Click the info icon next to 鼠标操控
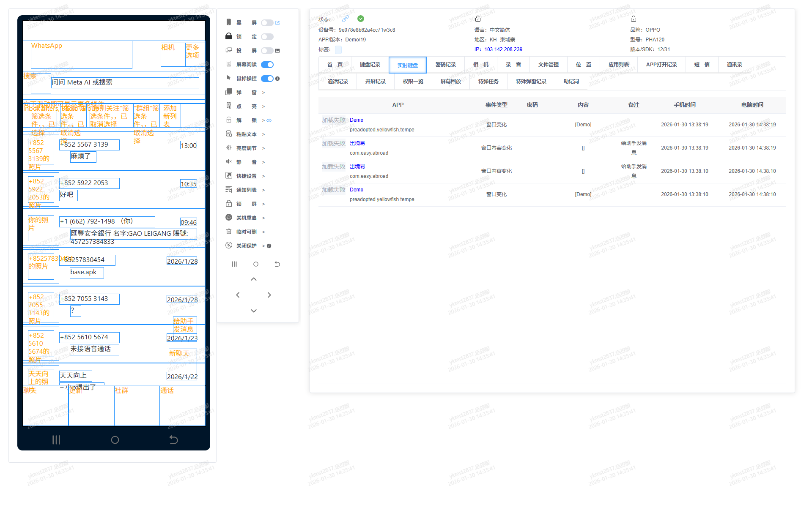This screenshot has height=513, width=812. 277,79
